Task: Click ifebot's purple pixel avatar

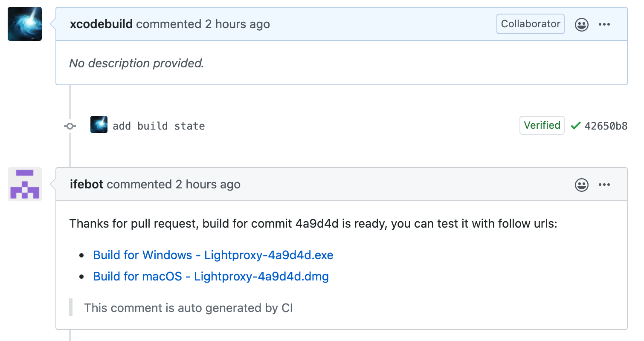Action: pyautogui.click(x=25, y=184)
